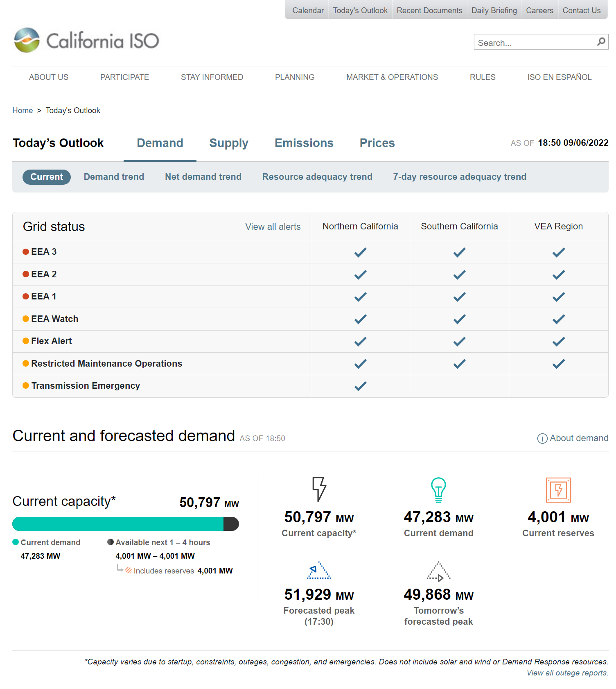The image size is (616, 689).
Task: Click the teal Current demand legend dot
Action: coord(16,542)
